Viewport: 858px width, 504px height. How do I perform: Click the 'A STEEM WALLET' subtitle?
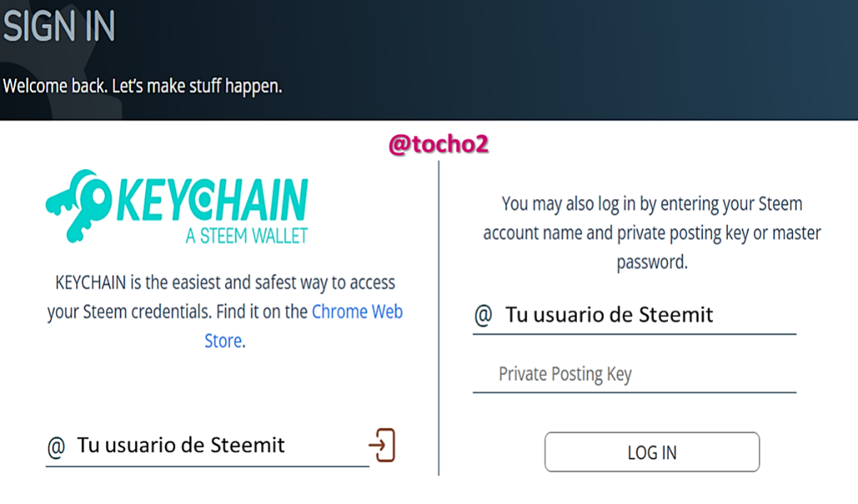click(x=246, y=235)
